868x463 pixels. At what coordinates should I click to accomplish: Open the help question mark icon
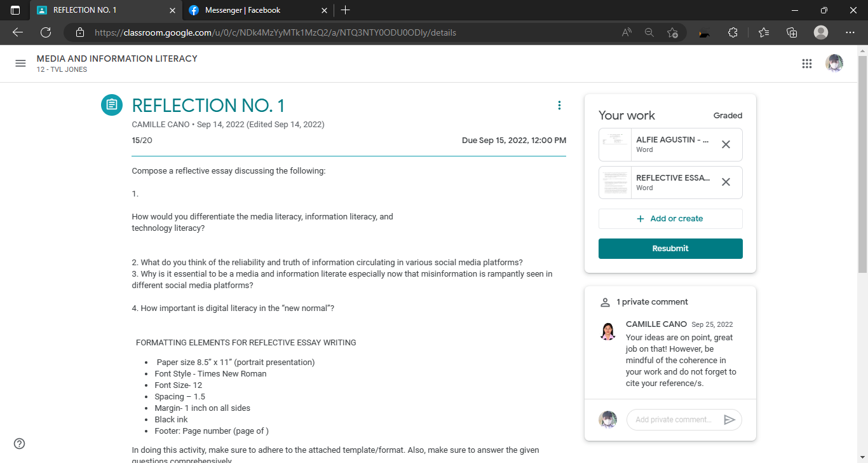pyautogui.click(x=20, y=444)
